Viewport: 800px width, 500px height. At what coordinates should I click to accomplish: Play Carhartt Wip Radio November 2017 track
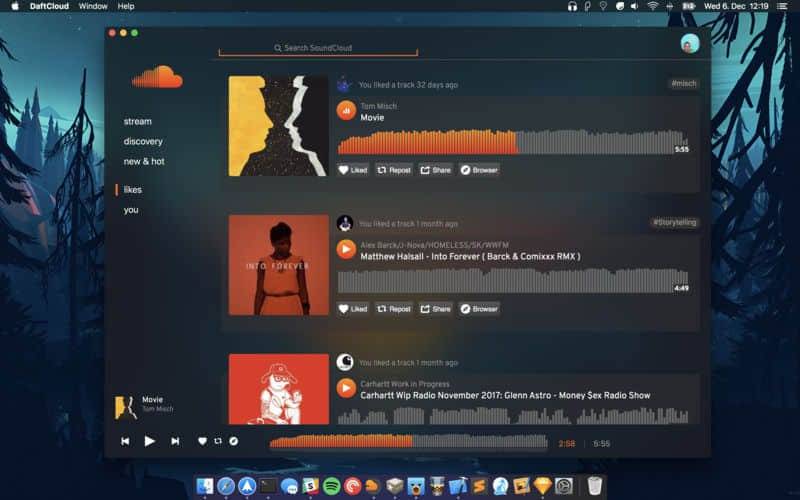point(346,388)
